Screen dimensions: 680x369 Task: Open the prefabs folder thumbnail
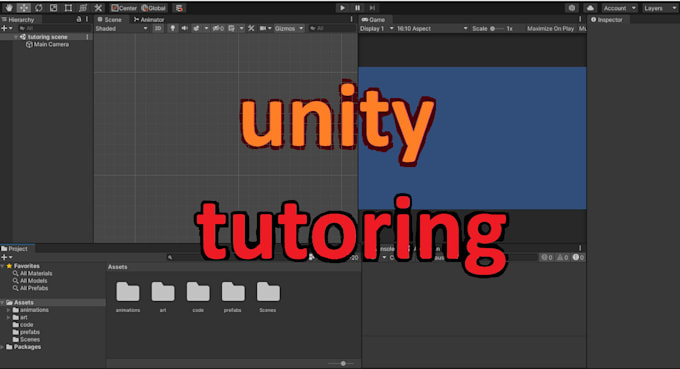tap(233, 297)
